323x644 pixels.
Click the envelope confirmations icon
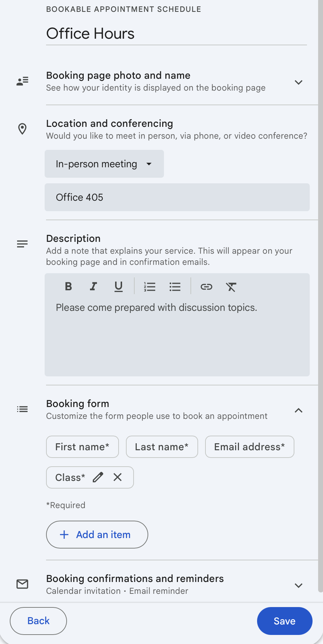(x=22, y=584)
